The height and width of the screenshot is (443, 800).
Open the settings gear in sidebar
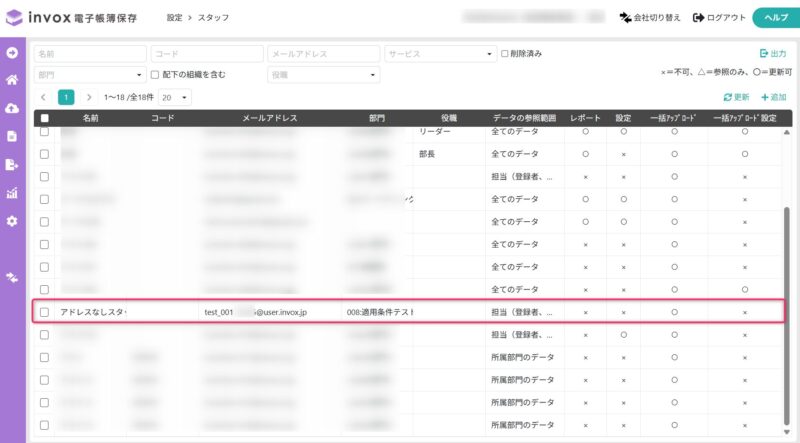12,221
